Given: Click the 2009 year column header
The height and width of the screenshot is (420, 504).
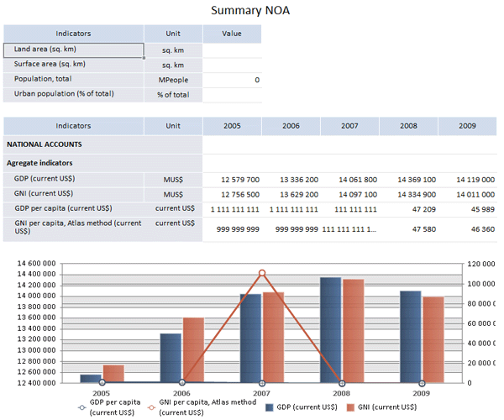Looking at the screenshot, I should (467, 126).
